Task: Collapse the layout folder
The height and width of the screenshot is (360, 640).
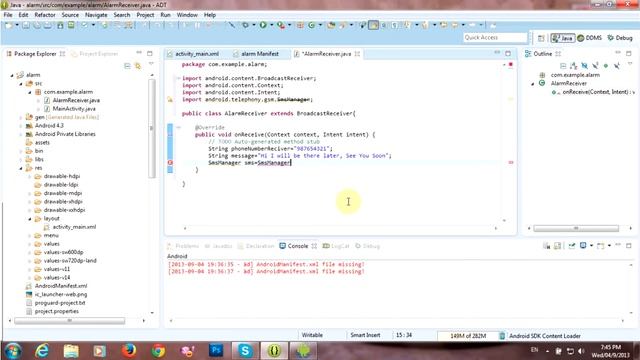Action: tap(30, 219)
